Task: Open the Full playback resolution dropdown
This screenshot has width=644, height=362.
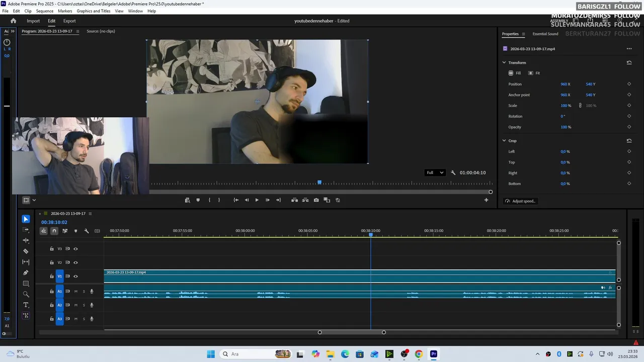Action: pyautogui.click(x=435, y=172)
